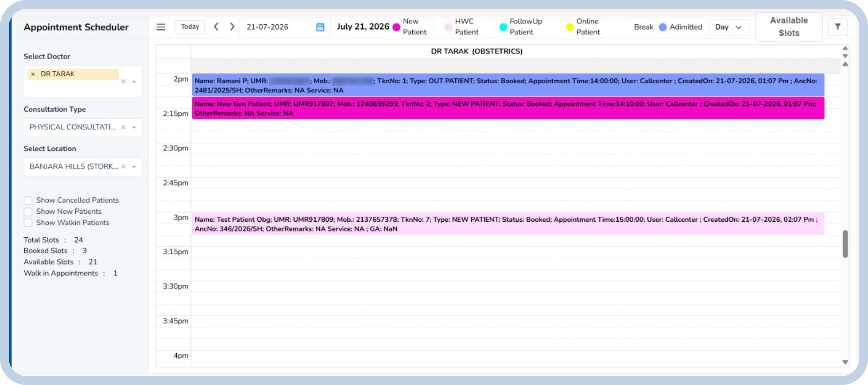Clear the Consultation Type selection
The image size is (868, 385).
tap(124, 127)
